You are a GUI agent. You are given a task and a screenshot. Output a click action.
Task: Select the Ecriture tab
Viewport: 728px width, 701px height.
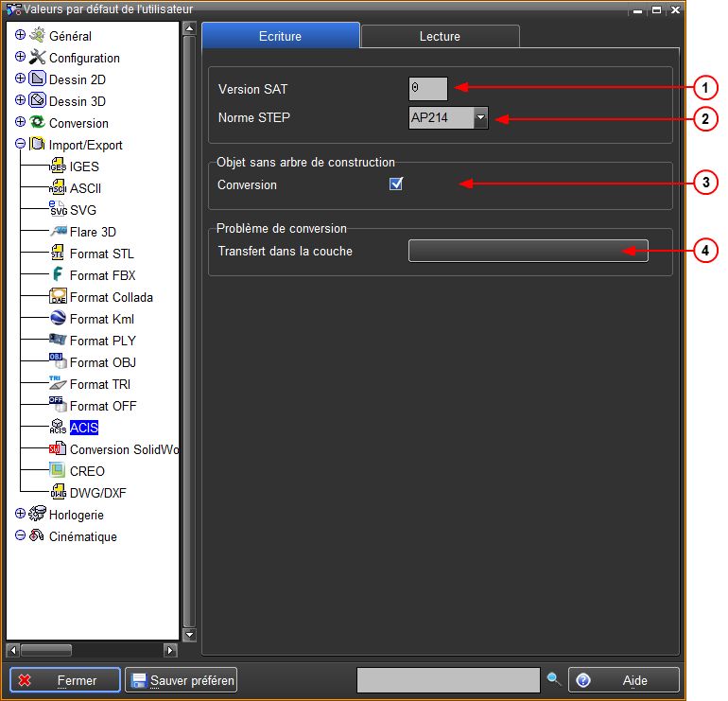(x=280, y=36)
